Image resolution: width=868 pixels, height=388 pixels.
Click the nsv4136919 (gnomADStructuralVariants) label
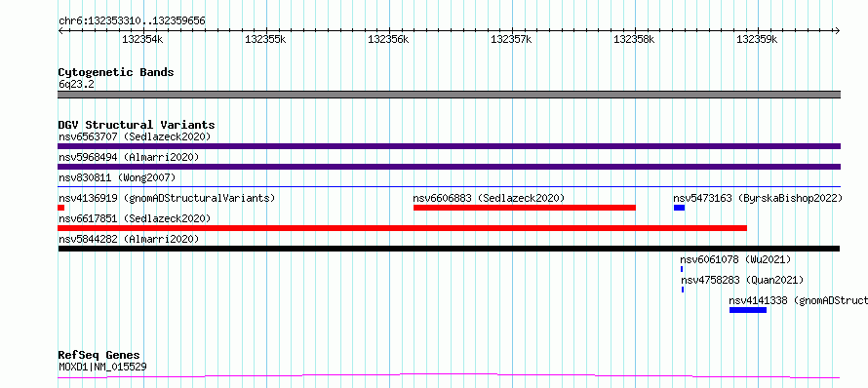coord(167,198)
